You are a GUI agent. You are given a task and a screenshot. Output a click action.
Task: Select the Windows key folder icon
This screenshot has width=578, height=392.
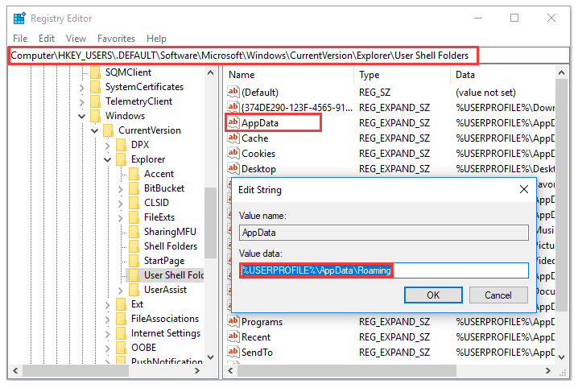pos(96,116)
